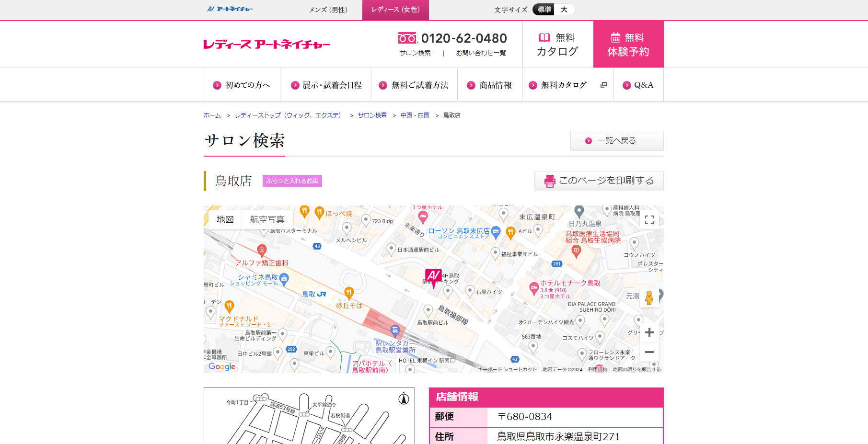Open 中国・四国 breadcrumb link
Screen dimensions: 868x444
[415, 115]
